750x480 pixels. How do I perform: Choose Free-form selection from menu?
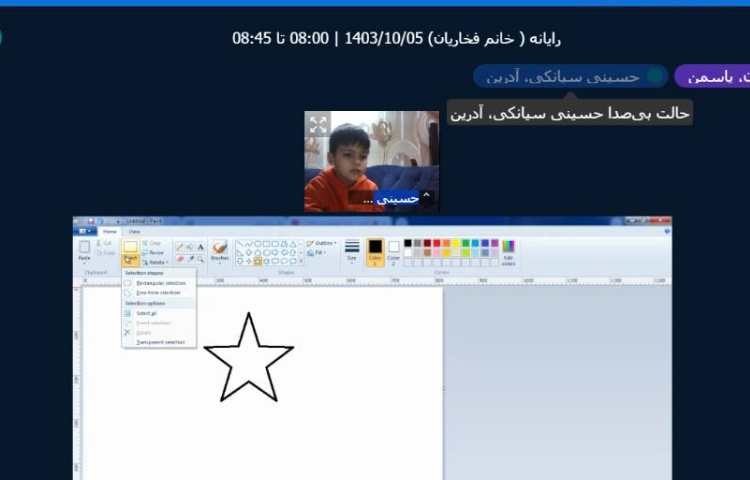[159, 293]
